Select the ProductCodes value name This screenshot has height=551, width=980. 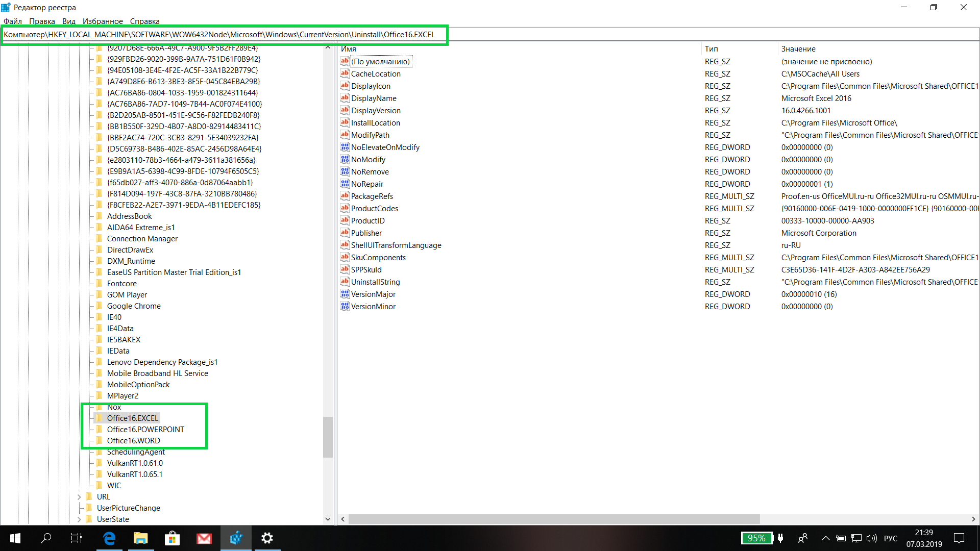point(375,209)
